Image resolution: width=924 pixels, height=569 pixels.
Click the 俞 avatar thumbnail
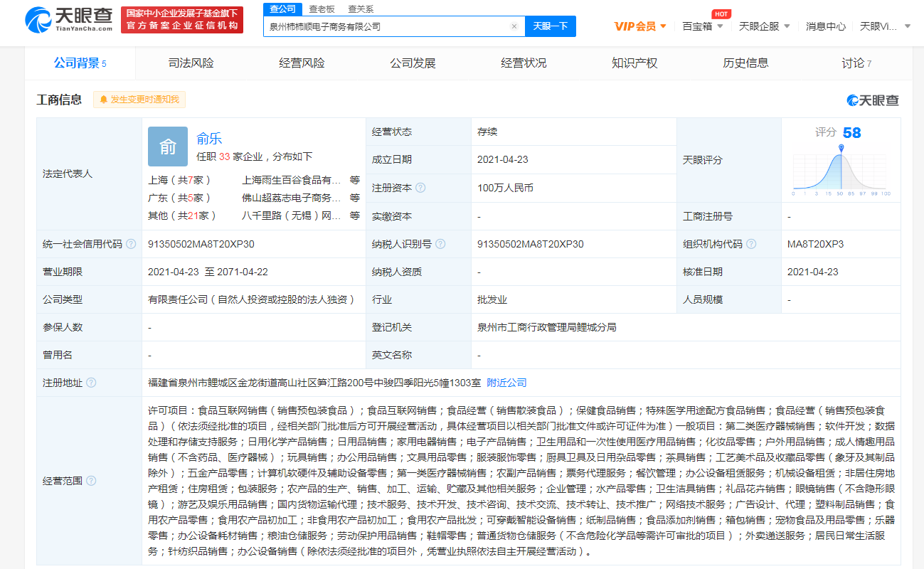pyautogui.click(x=168, y=147)
